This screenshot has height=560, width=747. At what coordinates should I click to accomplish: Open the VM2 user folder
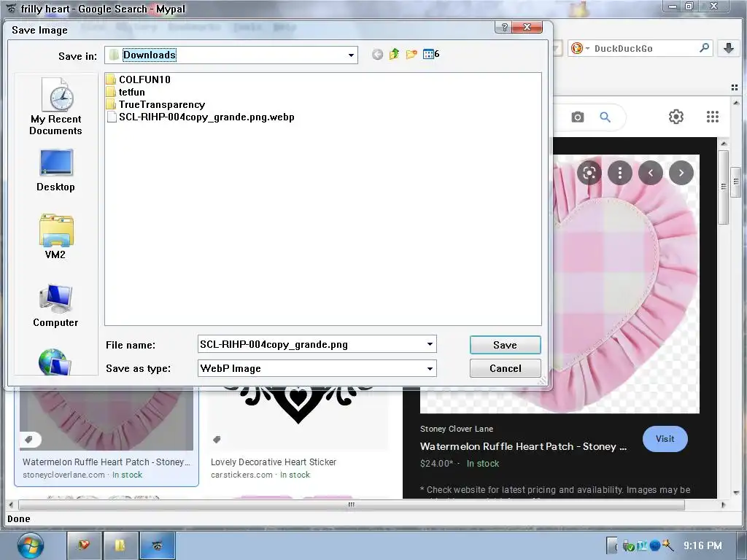pos(55,236)
